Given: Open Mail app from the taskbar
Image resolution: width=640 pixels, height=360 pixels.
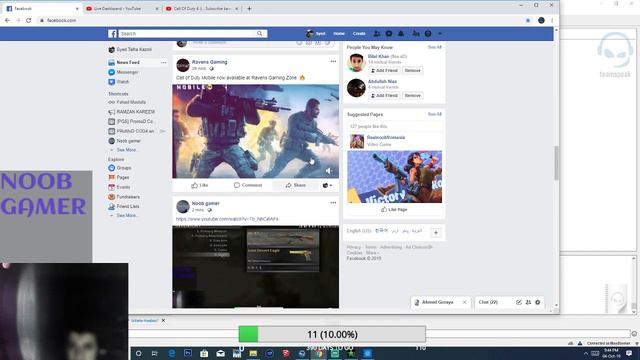Looking at the screenshot, I should [x=220, y=353].
